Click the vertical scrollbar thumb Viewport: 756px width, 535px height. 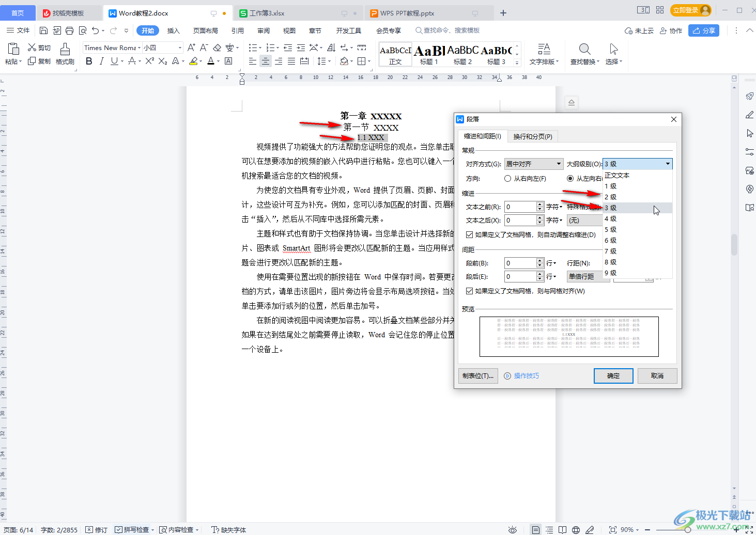[x=734, y=245]
